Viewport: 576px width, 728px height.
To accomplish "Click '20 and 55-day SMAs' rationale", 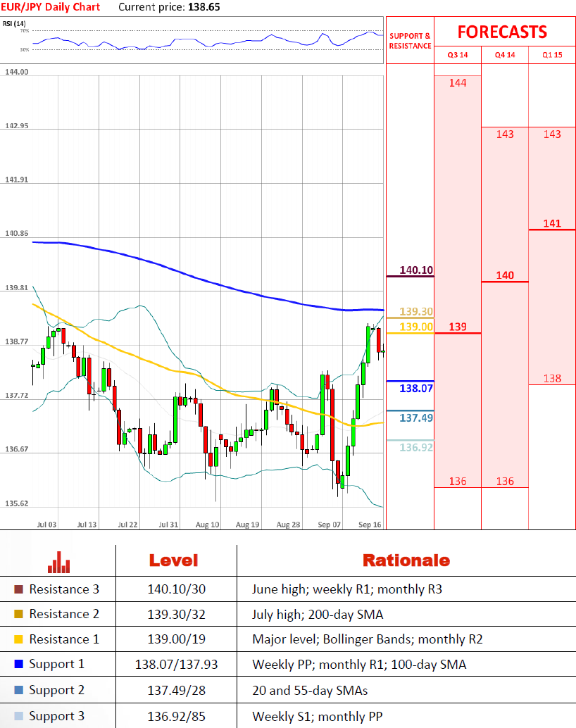I will [310, 691].
